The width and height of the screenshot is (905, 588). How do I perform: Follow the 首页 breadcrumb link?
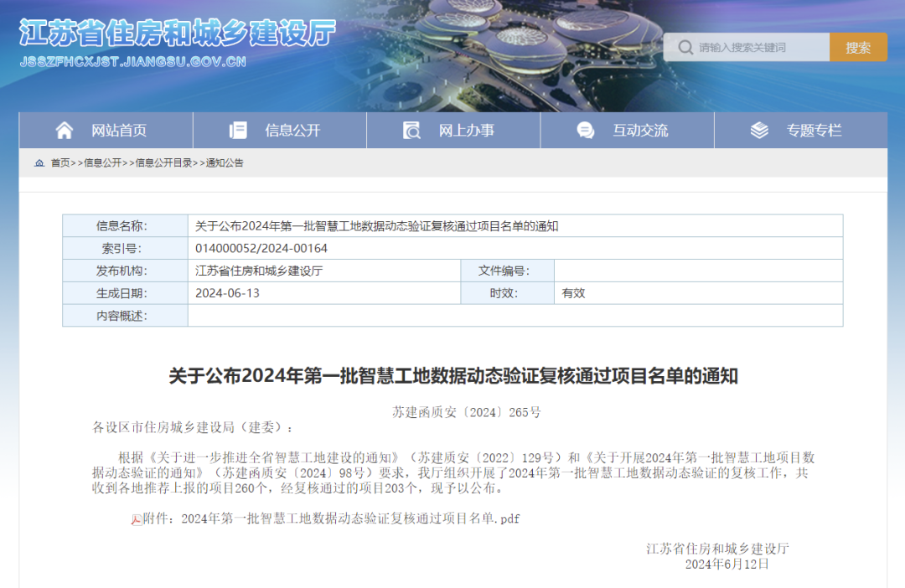click(60, 163)
